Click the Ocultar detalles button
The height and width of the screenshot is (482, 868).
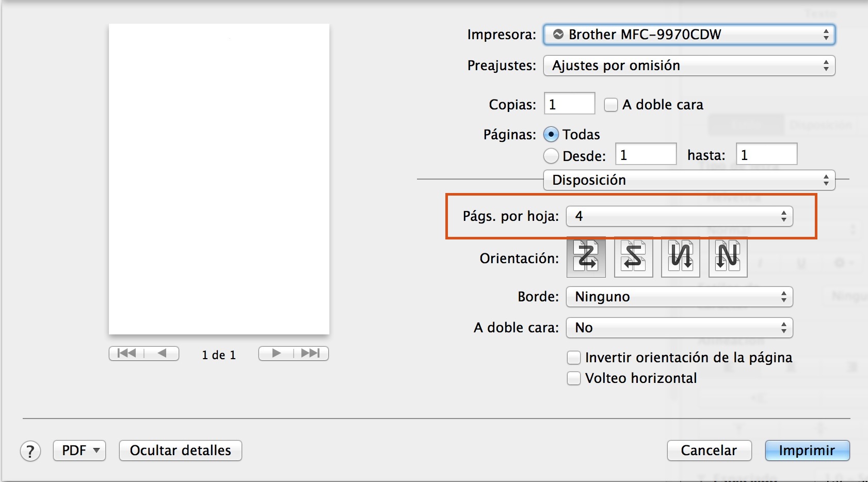[181, 451]
